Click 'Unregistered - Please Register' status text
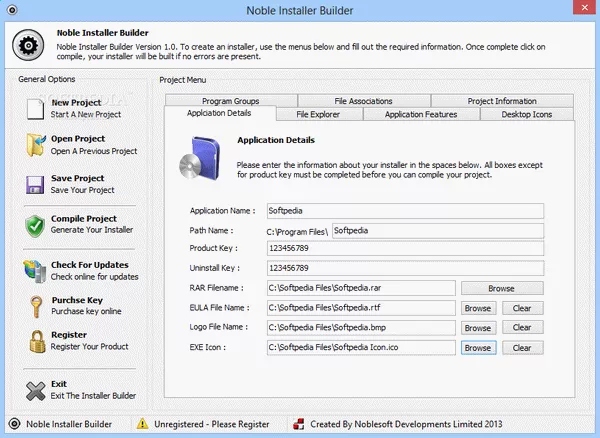This screenshot has height=438, width=600. click(212, 424)
